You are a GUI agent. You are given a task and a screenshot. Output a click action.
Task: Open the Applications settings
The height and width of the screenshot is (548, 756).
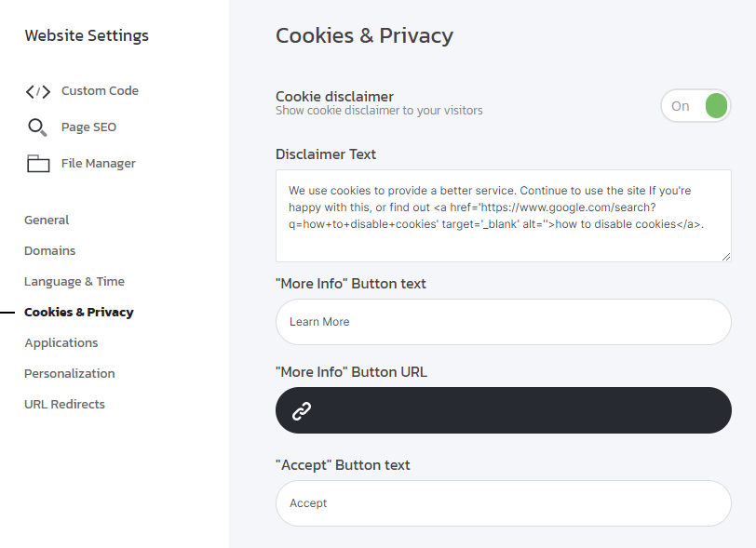[61, 343]
